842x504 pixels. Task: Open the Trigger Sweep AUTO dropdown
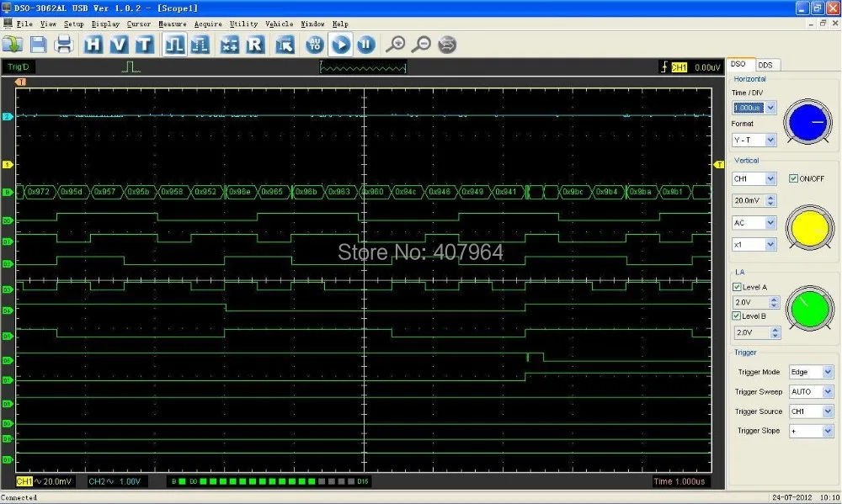pos(827,392)
